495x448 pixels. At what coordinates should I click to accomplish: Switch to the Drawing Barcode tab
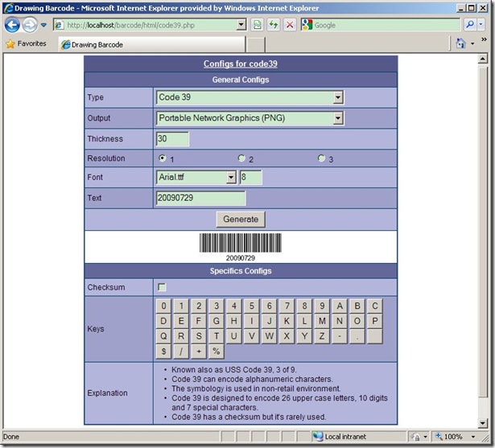tap(151, 44)
